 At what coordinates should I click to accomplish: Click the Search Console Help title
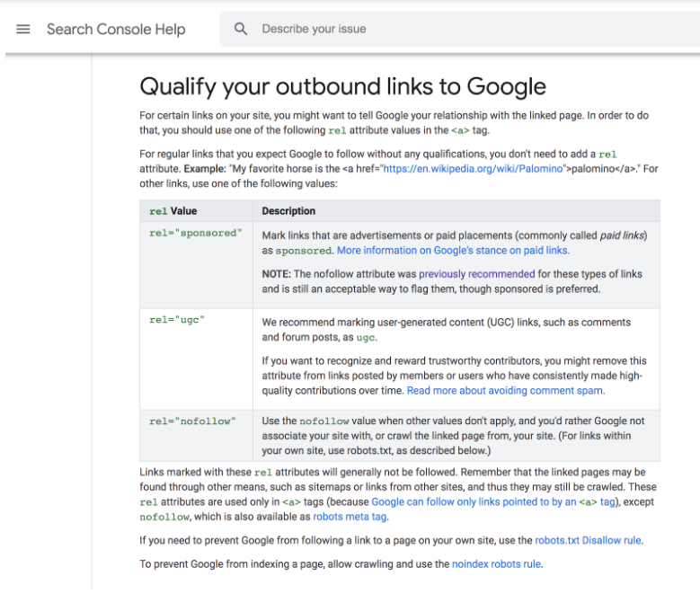(x=116, y=30)
